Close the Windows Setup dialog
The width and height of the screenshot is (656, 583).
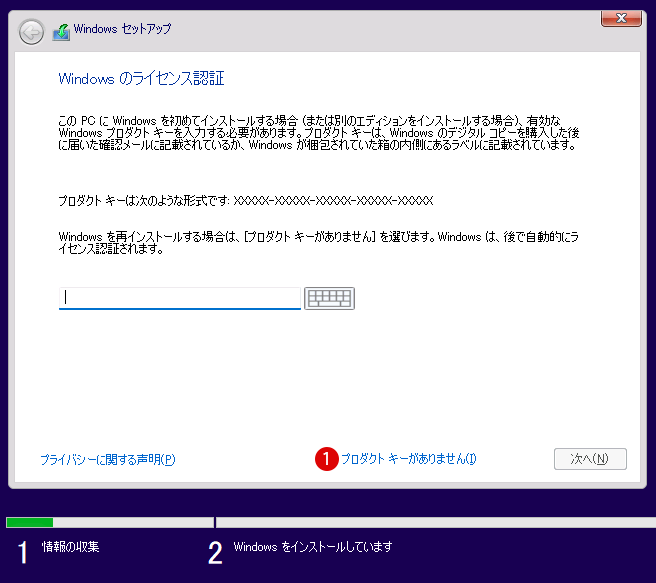[621, 18]
